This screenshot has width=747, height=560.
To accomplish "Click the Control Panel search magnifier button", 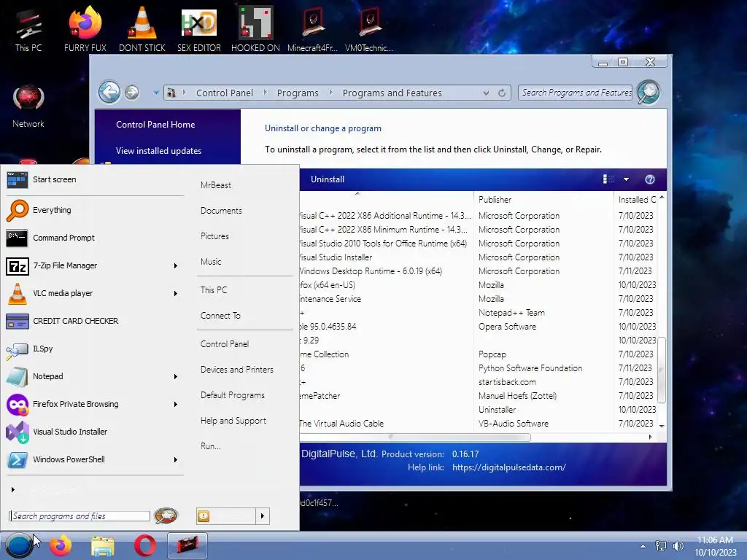I will click(649, 92).
